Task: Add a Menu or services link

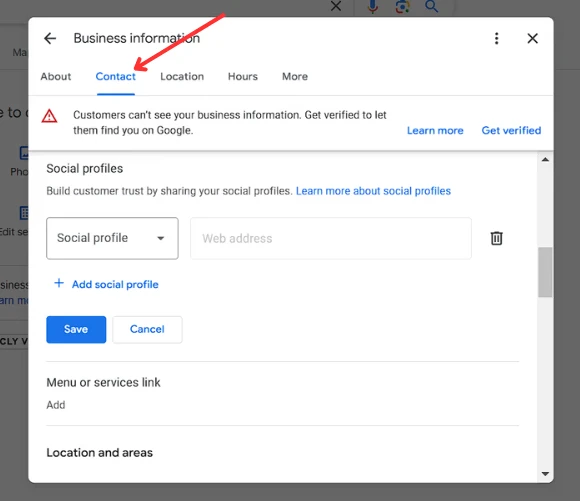Action: click(55, 405)
